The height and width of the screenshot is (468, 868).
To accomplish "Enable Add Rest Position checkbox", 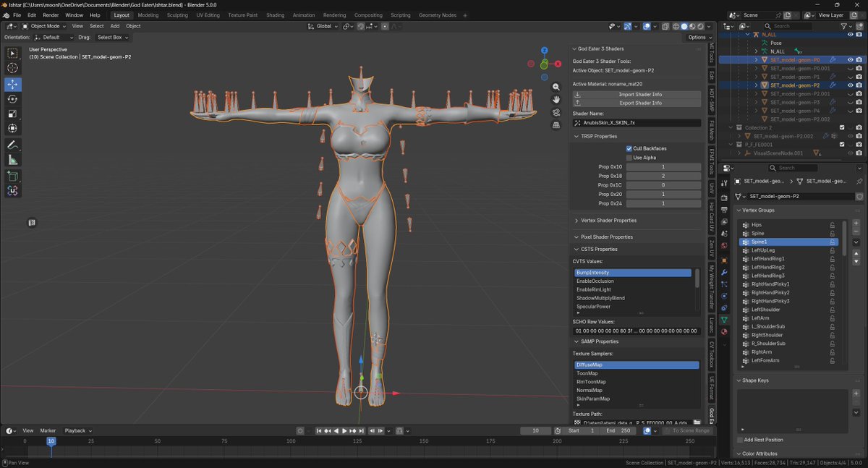I will (x=740, y=440).
